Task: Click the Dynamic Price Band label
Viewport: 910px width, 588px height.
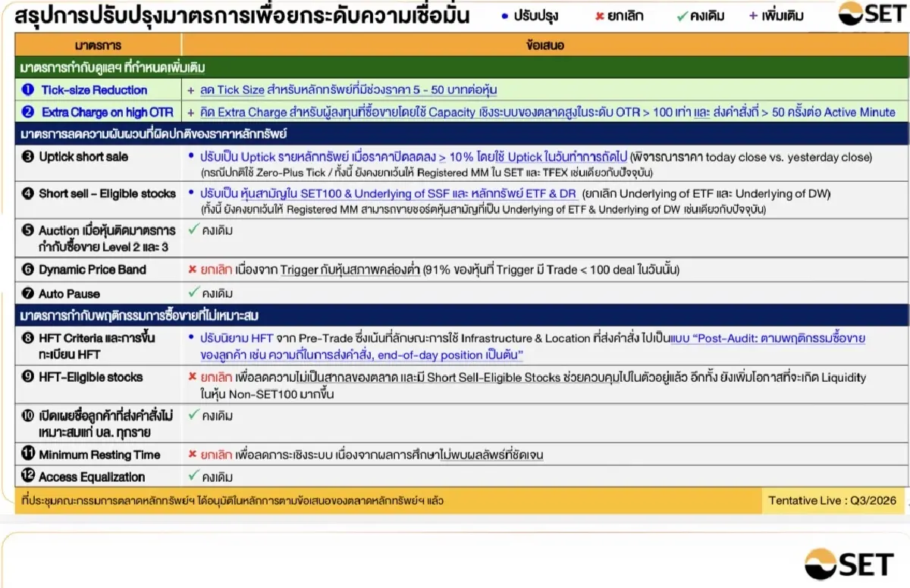Action: (x=93, y=270)
